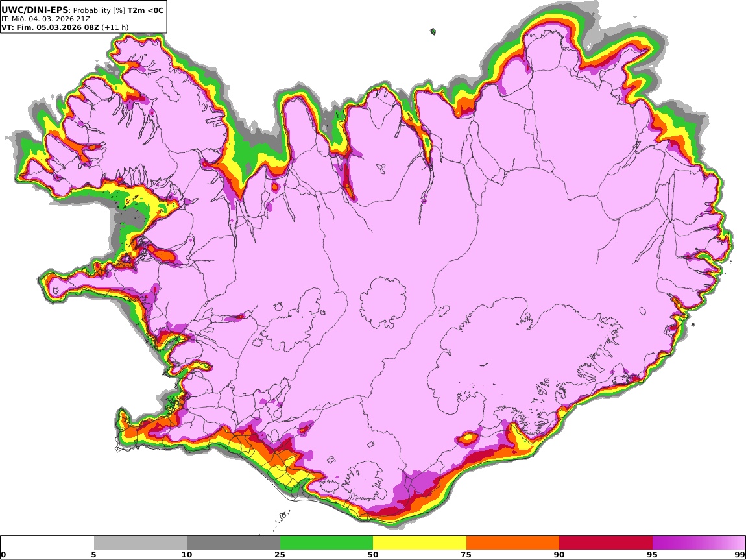Click the red 90-95 colorbar segment
The height and width of the screenshot is (560, 746).
pos(606,542)
